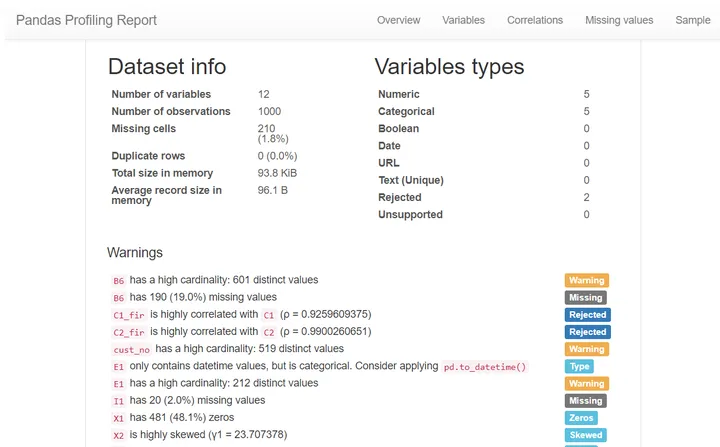This screenshot has height=447, width=720.
Task: Click the Warning badge for B6 high cardinality
Action: (586, 281)
